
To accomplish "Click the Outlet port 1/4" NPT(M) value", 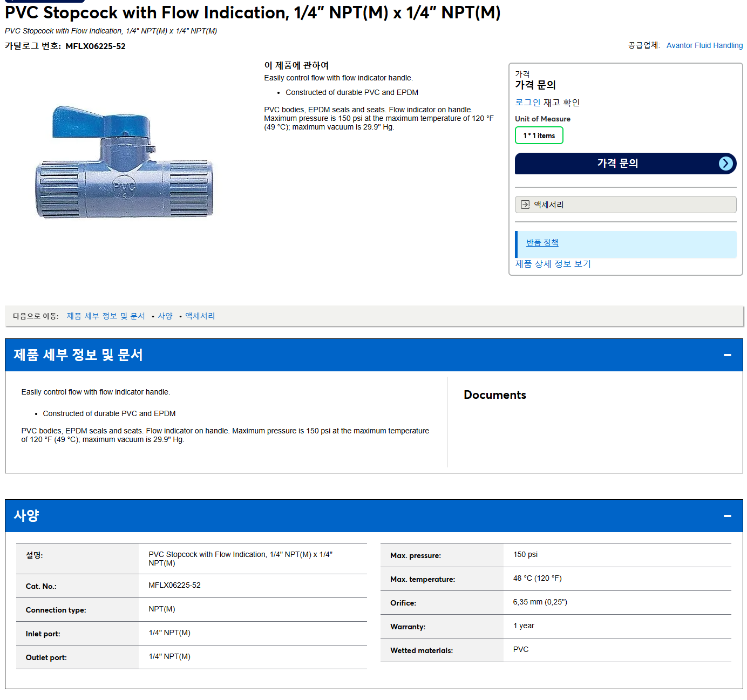I will (x=169, y=657).
